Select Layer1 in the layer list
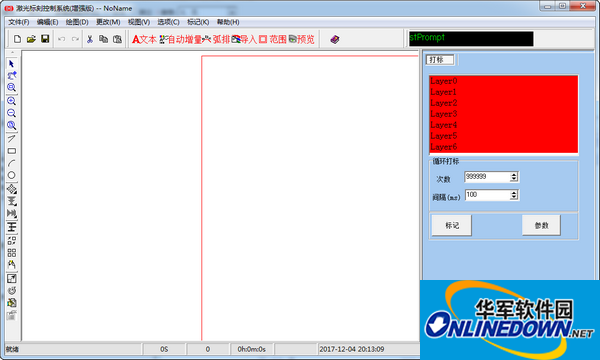 (x=504, y=92)
